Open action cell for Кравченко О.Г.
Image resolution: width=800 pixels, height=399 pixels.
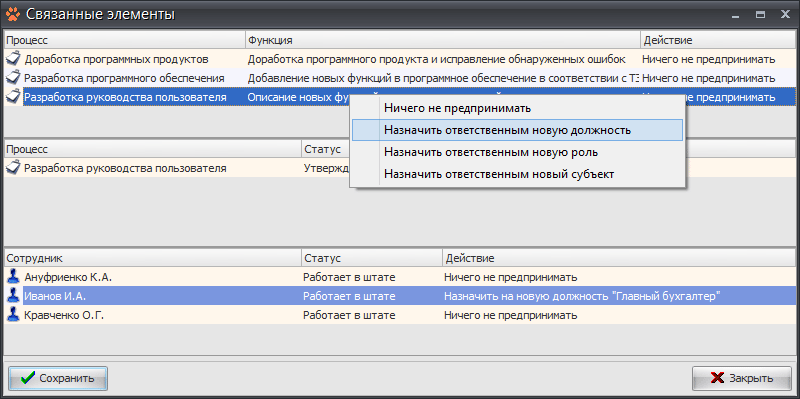pyautogui.click(x=619, y=315)
